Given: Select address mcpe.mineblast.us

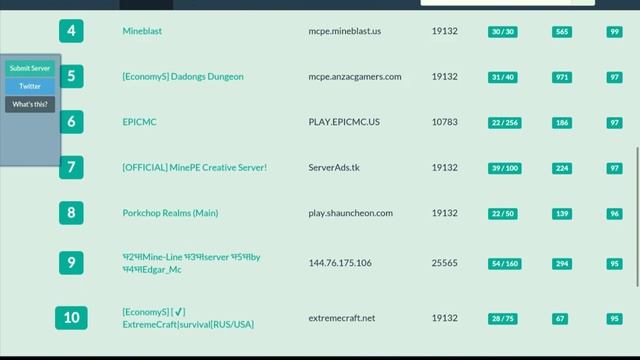Looking at the screenshot, I should pyautogui.click(x=344, y=31).
